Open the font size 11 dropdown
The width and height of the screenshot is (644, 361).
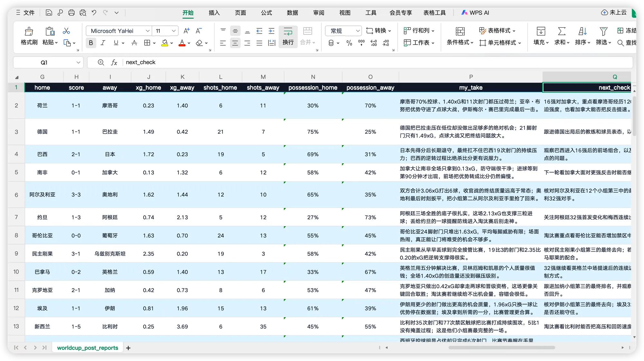point(174,31)
